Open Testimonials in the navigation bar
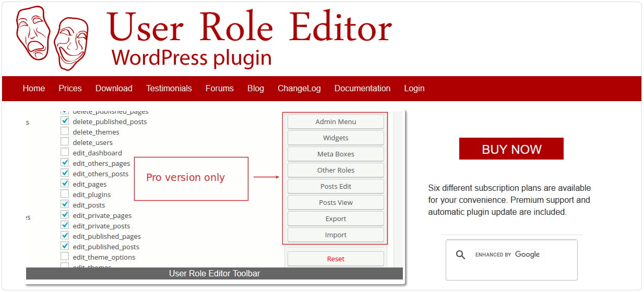The width and height of the screenshot is (644, 292). coord(169,88)
